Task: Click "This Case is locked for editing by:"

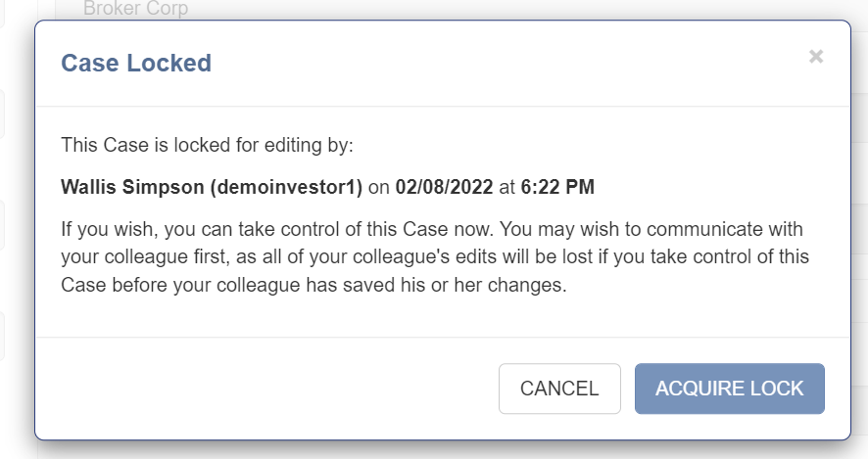Action: [207, 145]
